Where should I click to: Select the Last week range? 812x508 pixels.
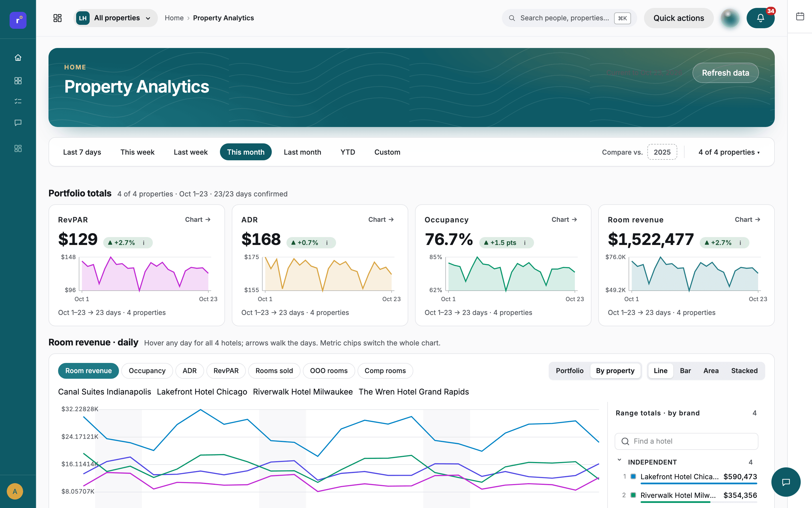coord(191,152)
